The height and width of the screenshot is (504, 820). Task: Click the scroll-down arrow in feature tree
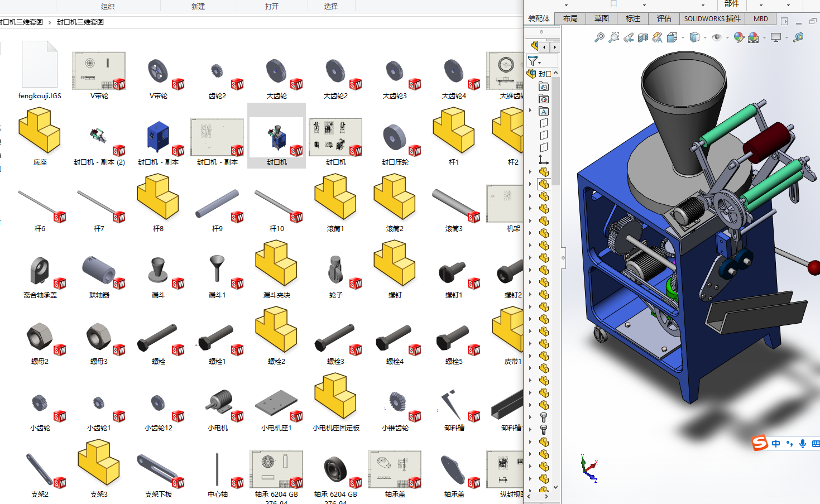556,487
